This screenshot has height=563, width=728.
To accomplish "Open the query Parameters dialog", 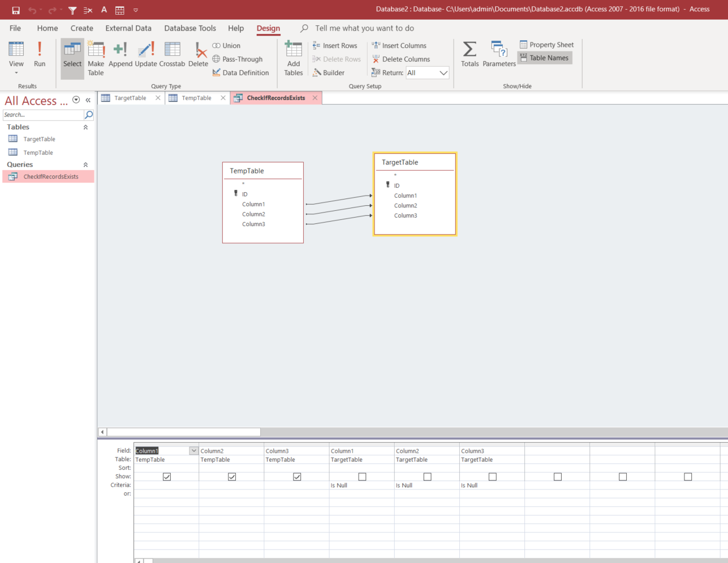I will [499, 54].
